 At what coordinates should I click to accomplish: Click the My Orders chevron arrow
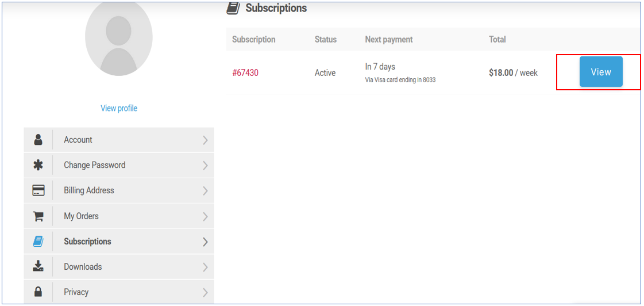point(205,216)
